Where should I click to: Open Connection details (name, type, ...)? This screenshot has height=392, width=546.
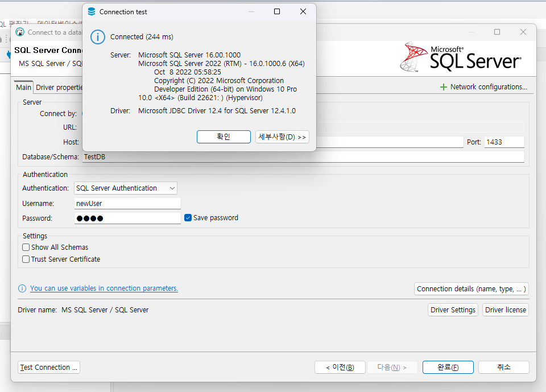pos(471,289)
